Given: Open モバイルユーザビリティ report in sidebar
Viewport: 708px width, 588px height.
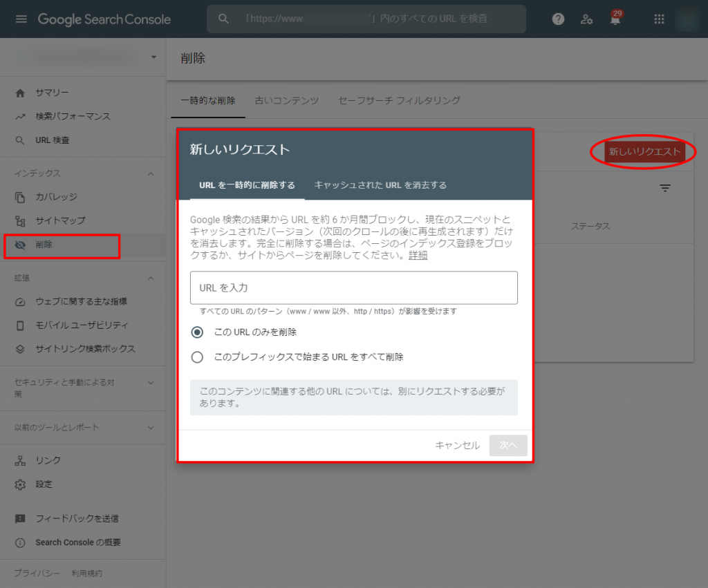Looking at the screenshot, I should (x=82, y=325).
